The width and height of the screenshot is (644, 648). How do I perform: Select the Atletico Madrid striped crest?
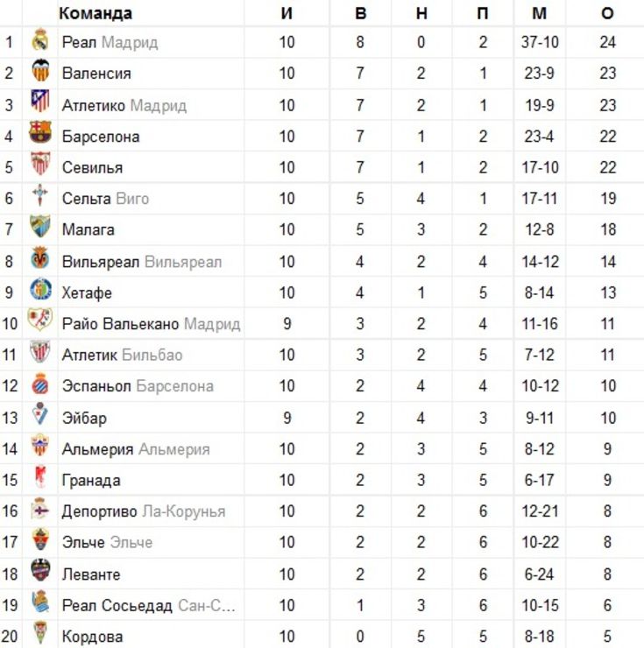click(40, 102)
